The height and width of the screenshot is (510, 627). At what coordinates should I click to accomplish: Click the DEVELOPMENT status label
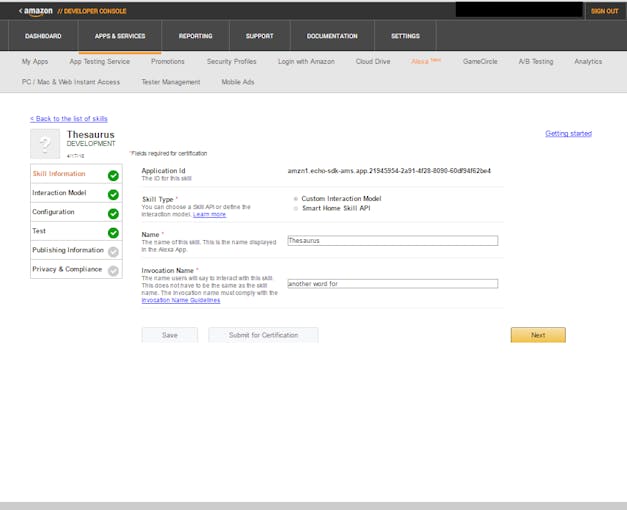point(91,144)
